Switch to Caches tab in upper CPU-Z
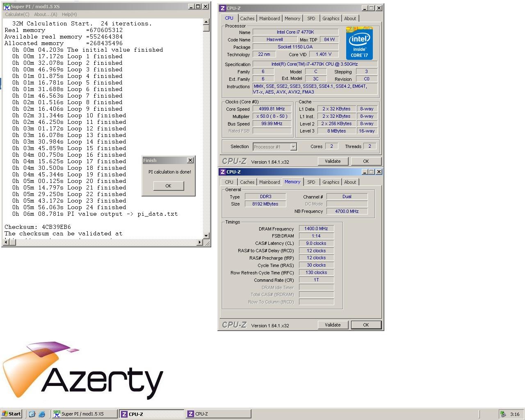525x420 pixels. (x=247, y=18)
